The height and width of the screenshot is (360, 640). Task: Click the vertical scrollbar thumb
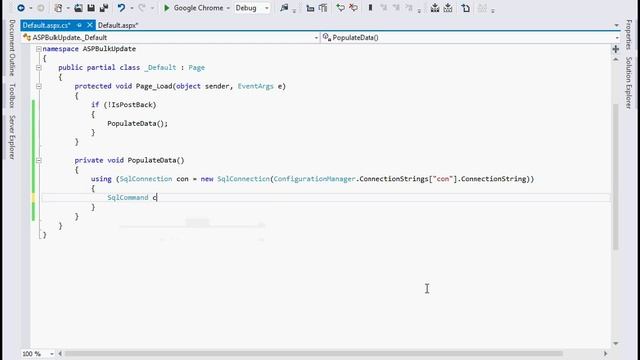[x=616, y=176]
